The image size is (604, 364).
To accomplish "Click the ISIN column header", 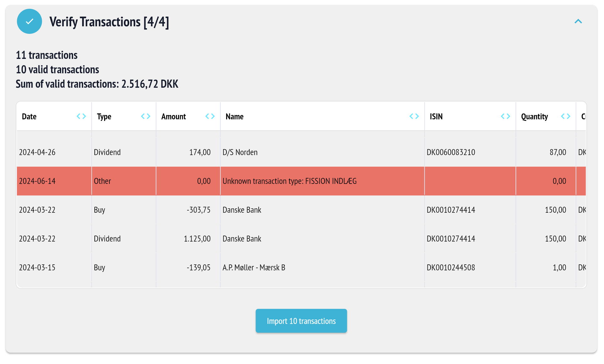I will pos(470,117).
